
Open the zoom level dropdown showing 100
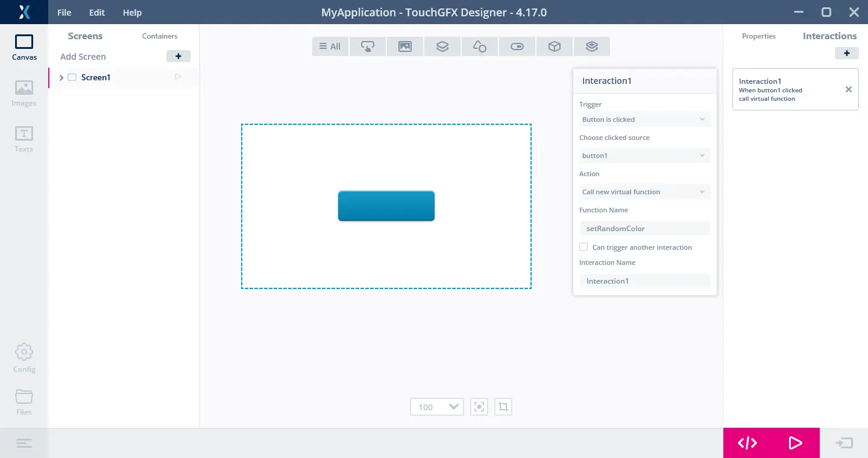point(436,407)
